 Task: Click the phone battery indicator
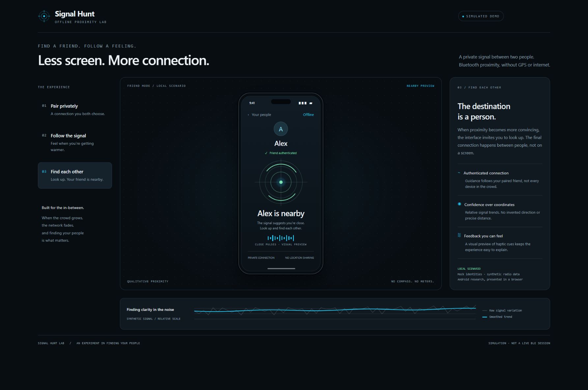(311, 103)
